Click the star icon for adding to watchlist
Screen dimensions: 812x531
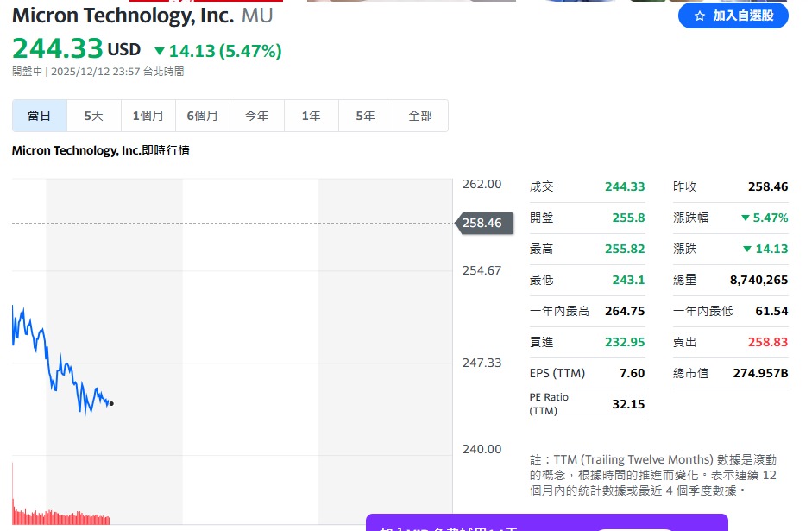coord(700,16)
